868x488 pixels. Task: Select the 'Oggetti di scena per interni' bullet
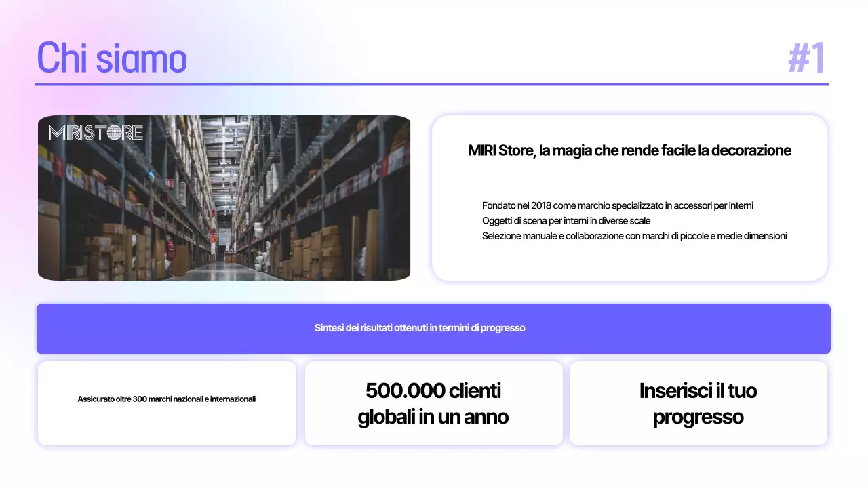pos(566,220)
